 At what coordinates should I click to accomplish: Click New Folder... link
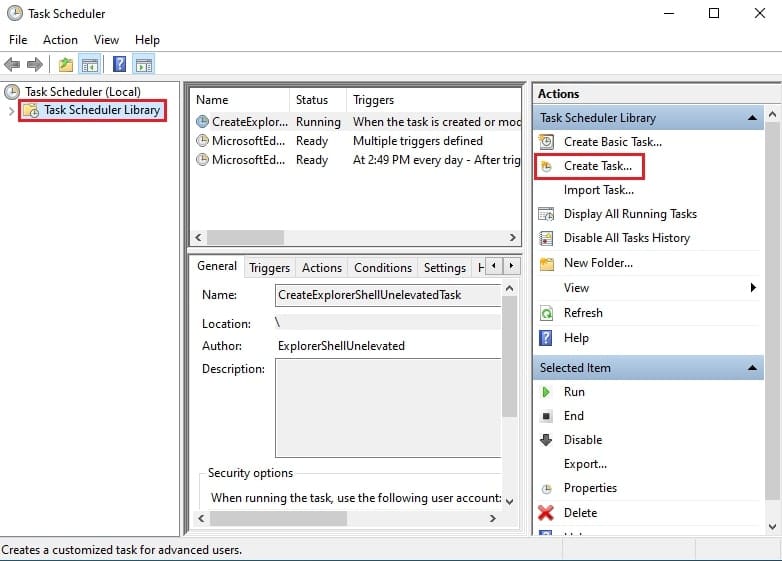point(598,263)
